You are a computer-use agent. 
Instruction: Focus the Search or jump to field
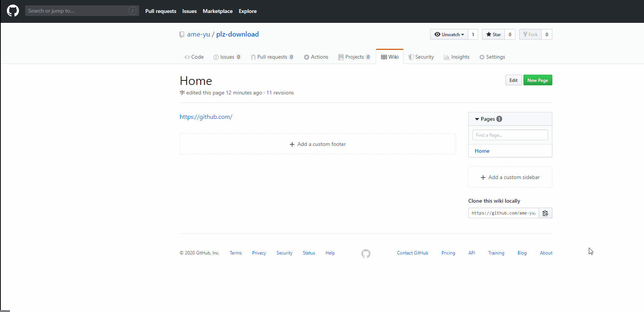point(82,11)
